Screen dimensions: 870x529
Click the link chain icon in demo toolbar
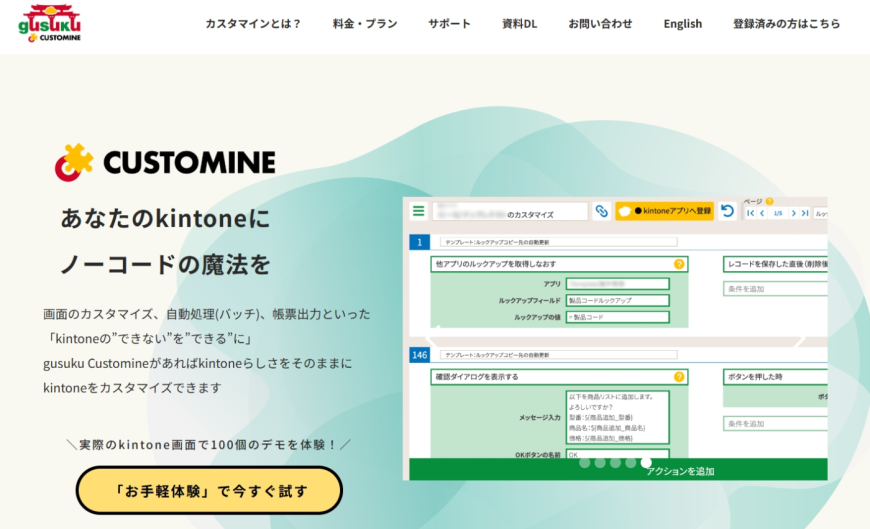[x=601, y=211]
